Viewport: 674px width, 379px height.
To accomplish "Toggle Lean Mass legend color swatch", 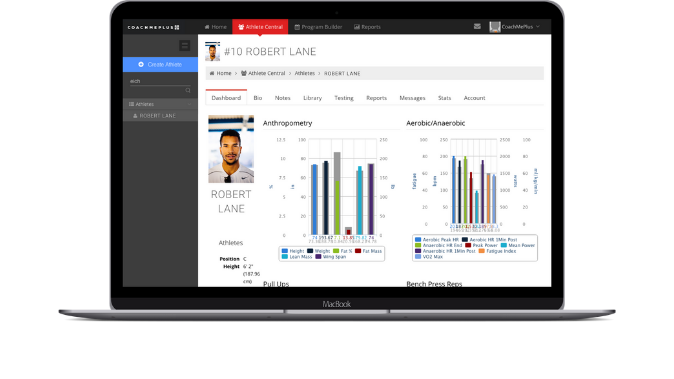I will pos(285,257).
